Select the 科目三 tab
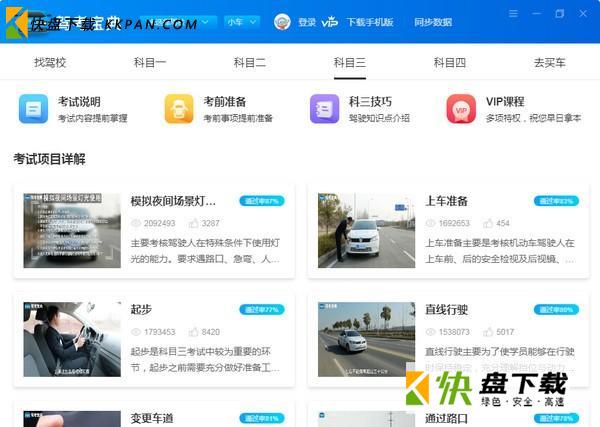 [350, 62]
